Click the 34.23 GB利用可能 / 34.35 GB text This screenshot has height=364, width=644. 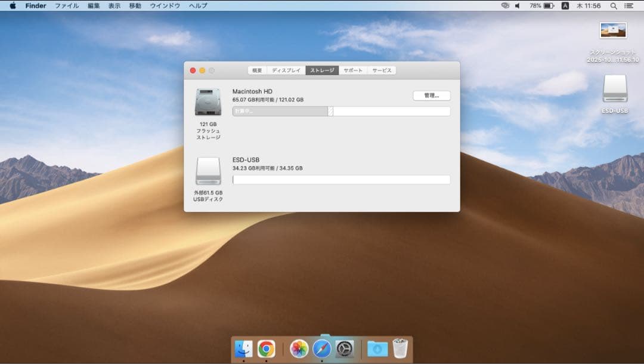click(267, 168)
